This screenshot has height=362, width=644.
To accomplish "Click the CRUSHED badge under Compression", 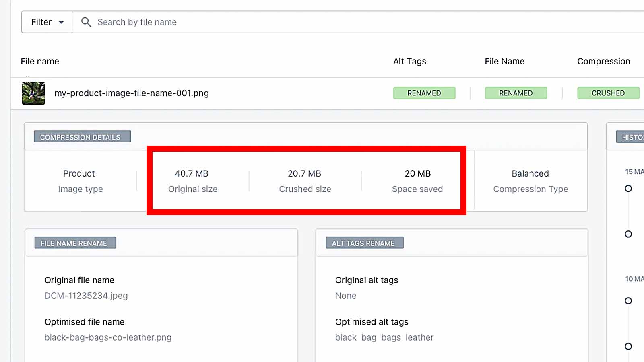I will click(x=608, y=93).
